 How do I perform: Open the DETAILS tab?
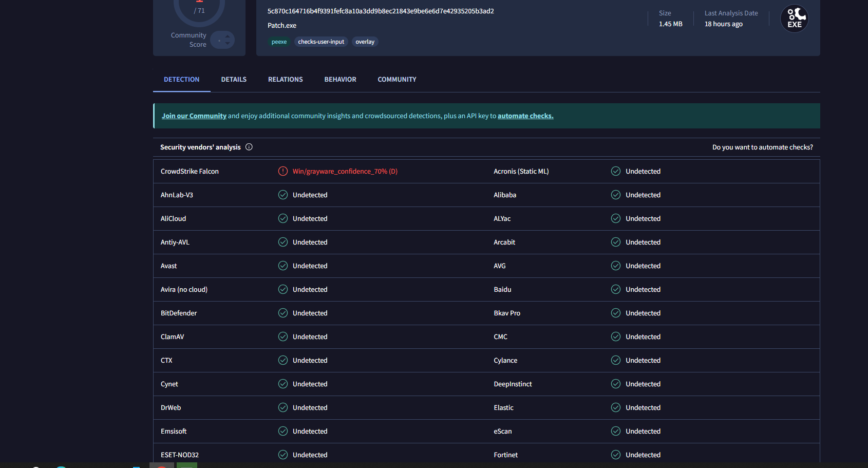pyautogui.click(x=234, y=80)
